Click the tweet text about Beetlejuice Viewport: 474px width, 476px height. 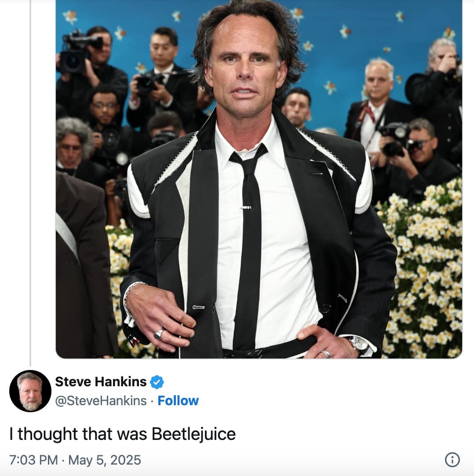(123, 434)
